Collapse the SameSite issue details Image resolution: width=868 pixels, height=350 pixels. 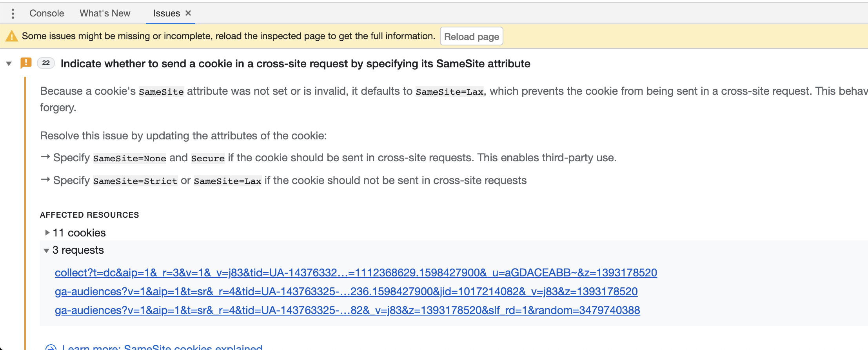coord(9,63)
